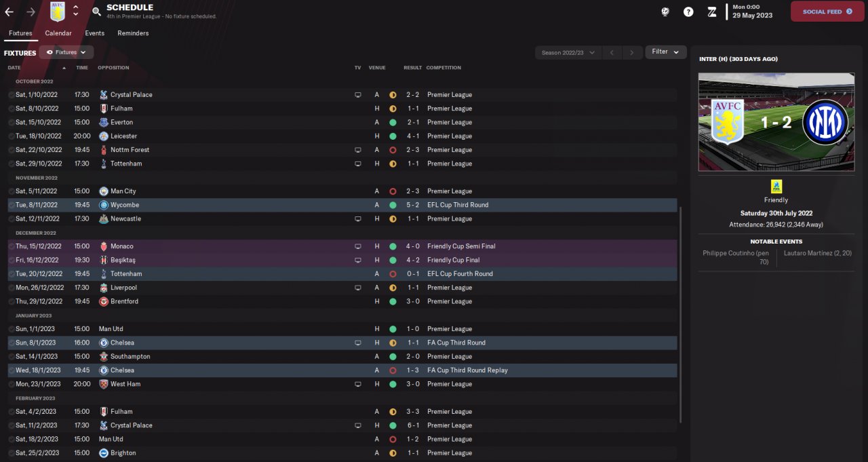Click the up/down chevrons beside the club badge

75,11
